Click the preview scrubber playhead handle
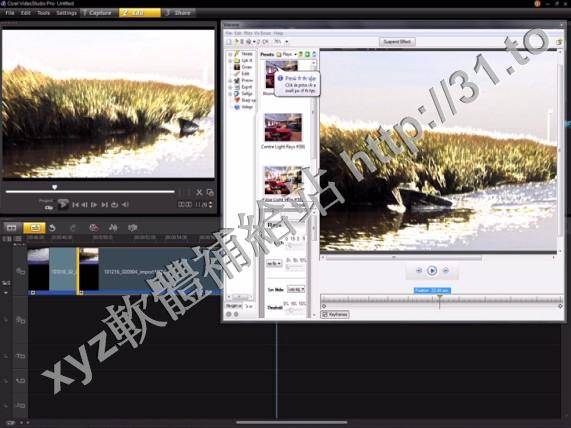The image size is (571, 428). [x=55, y=187]
